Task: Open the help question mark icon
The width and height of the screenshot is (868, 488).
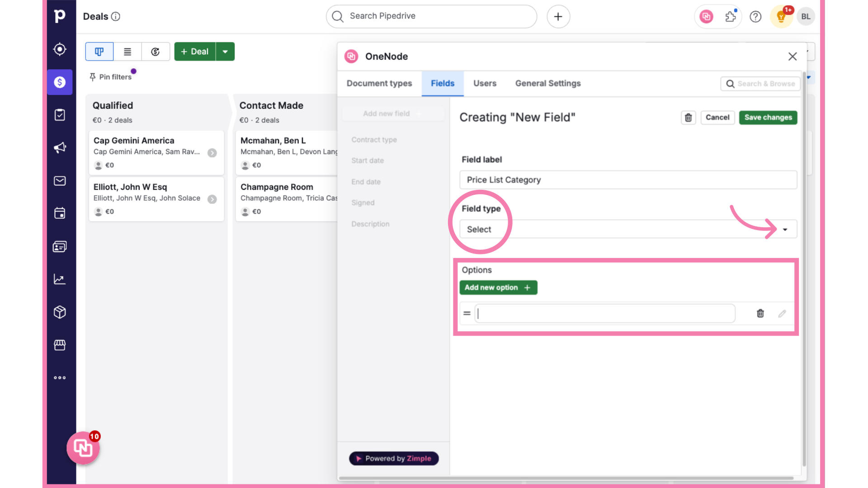Action: click(755, 17)
